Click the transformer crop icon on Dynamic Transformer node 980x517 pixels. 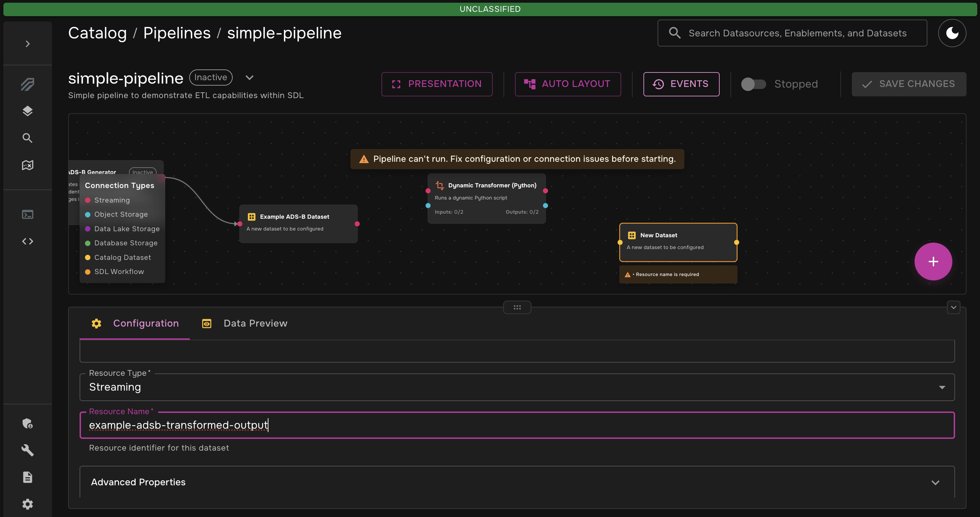(440, 185)
